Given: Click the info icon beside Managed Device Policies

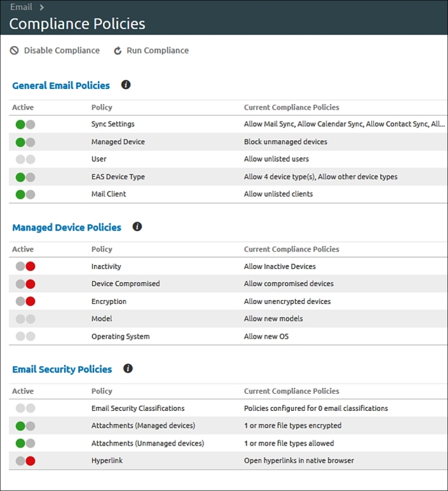Looking at the screenshot, I should [137, 227].
